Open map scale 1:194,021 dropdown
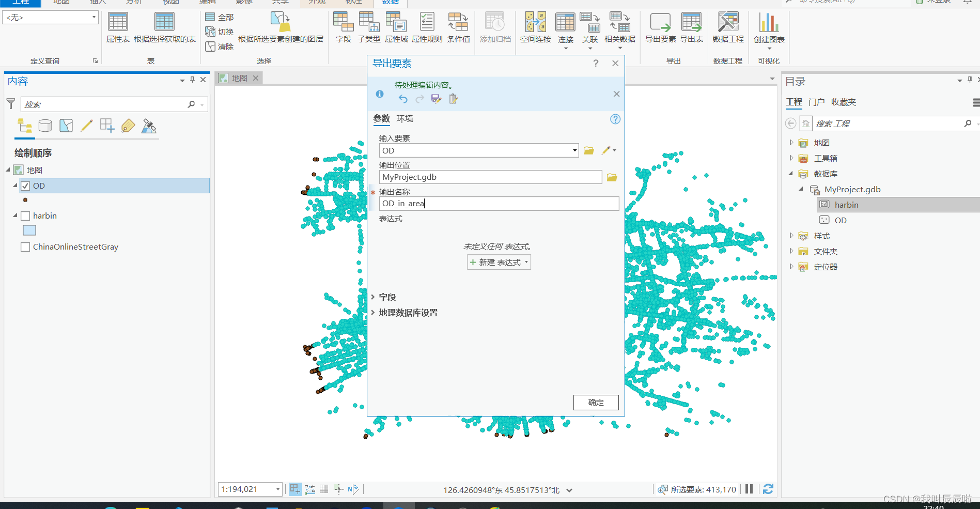This screenshot has height=509, width=980. [x=278, y=489]
